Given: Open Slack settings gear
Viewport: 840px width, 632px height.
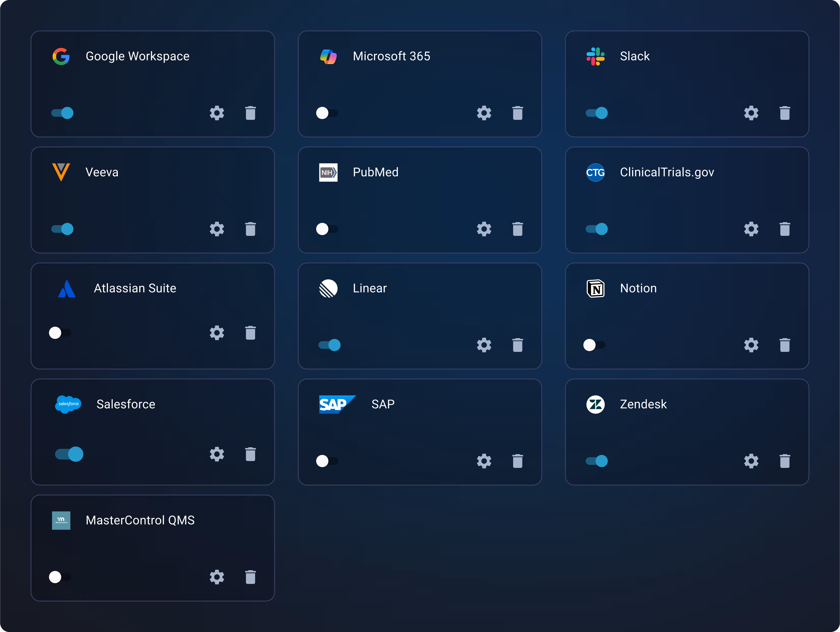Looking at the screenshot, I should tap(751, 113).
